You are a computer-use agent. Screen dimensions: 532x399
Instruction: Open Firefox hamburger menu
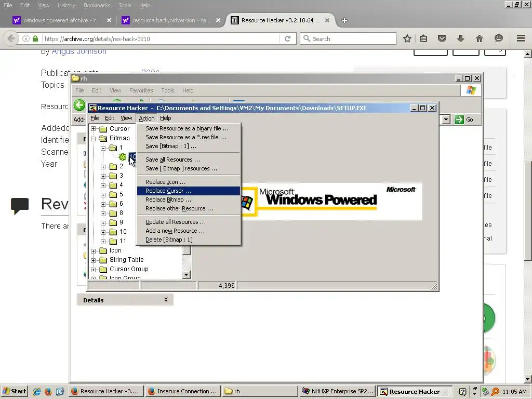pos(521,38)
